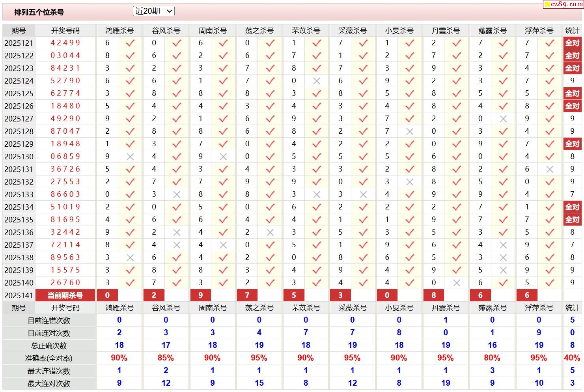Click the 全对 badge in row 2025126
Viewport: 584px width, 392px height.
pos(572,106)
